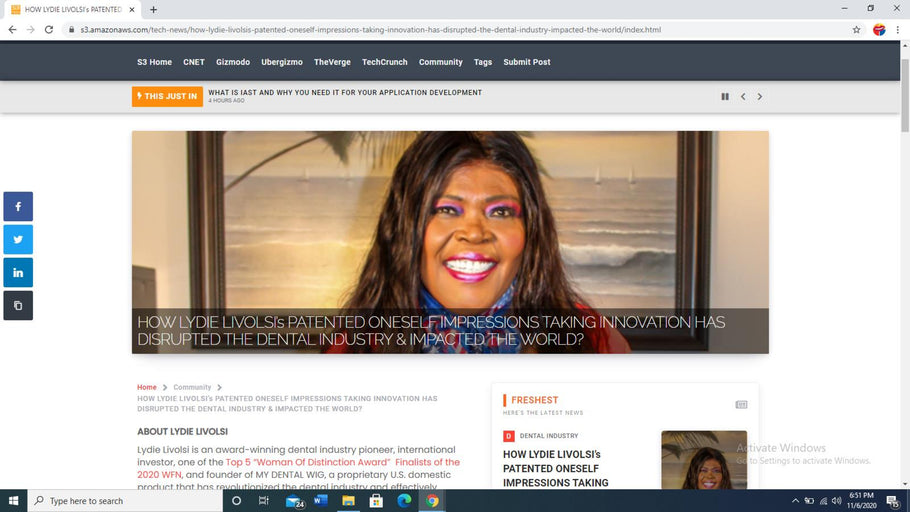This screenshot has height=512, width=910.
Task: Go forward in browser history
Action: (31, 30)
